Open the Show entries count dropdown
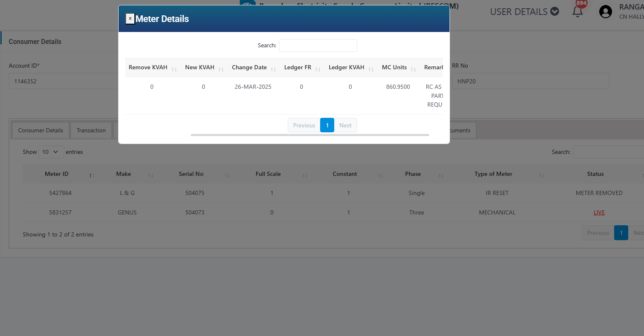This screenshot has width=644, height=336. pos(51,152)
